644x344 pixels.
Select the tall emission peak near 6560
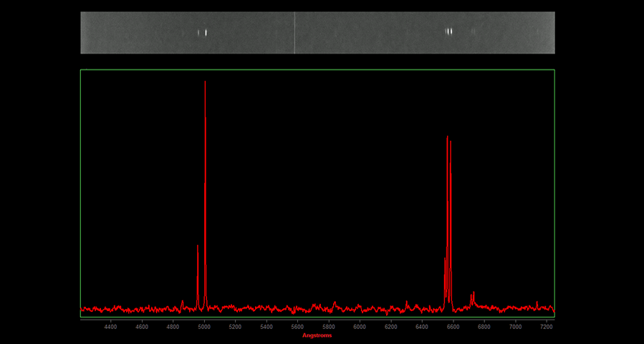coord(448,137)
